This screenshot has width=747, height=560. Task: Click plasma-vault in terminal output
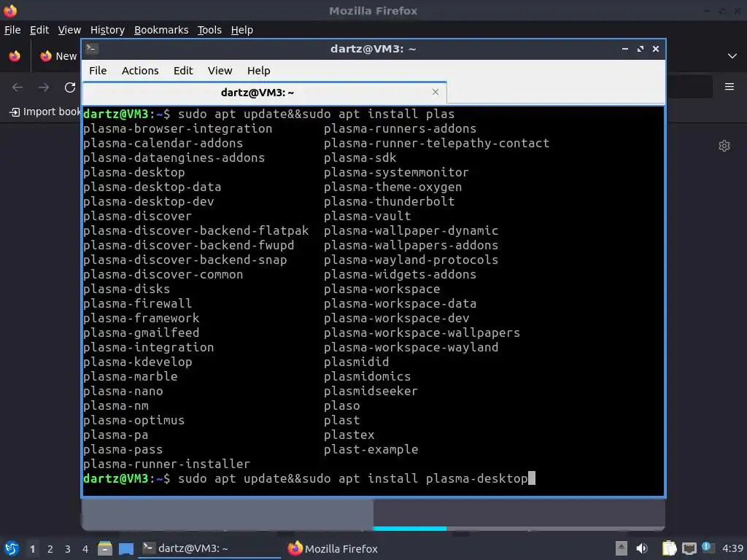click(368, 216)
